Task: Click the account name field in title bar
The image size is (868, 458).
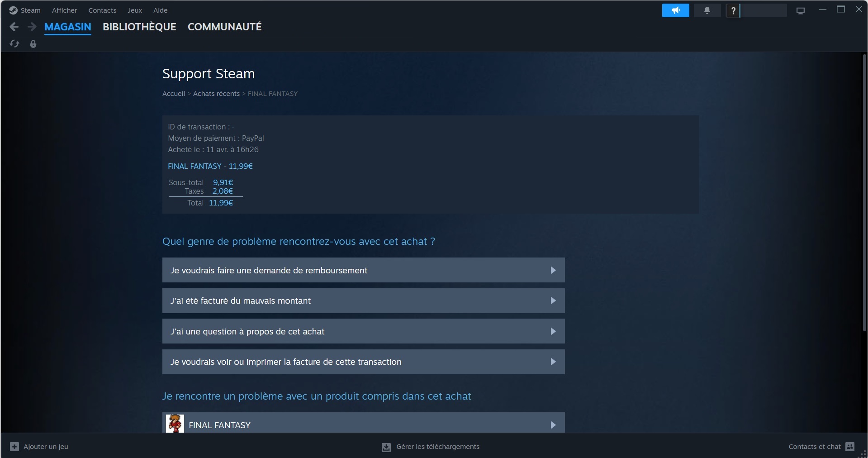Action: click(x=764, y=10)
